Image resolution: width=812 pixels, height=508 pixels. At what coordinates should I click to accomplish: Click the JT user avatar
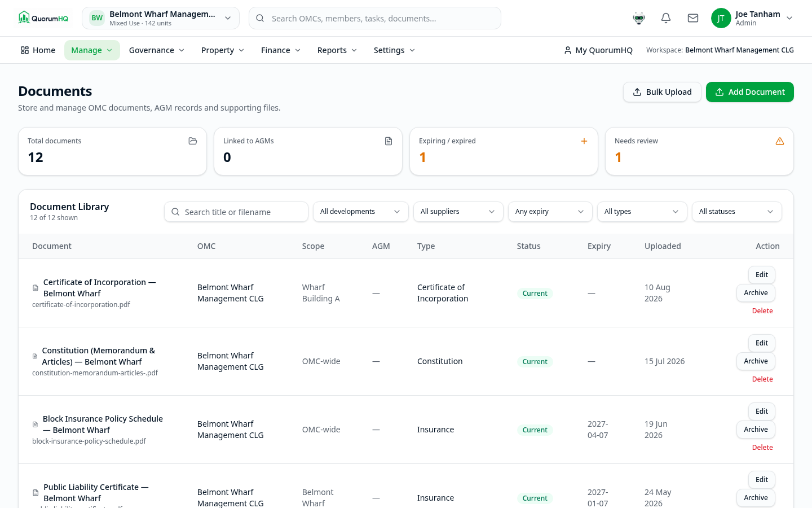click(721, 18)
